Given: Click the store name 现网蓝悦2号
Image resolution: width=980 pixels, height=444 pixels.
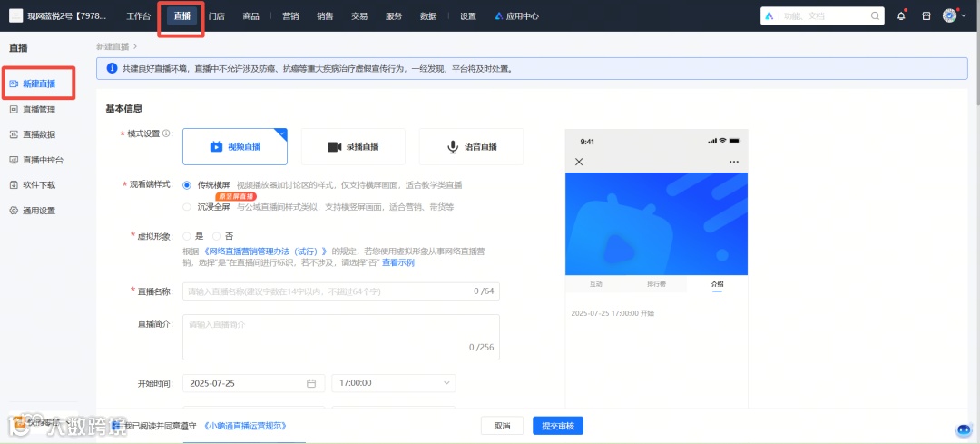Looking at the screenshot, I should (x=67, y=16).
